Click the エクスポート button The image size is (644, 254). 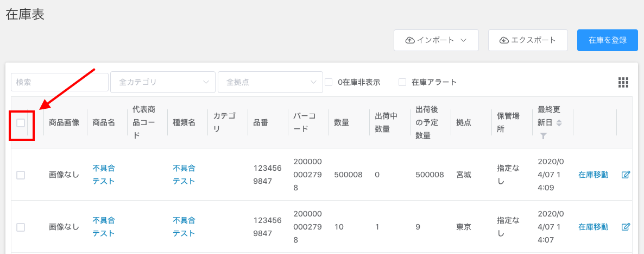click(x=528, y=40)
